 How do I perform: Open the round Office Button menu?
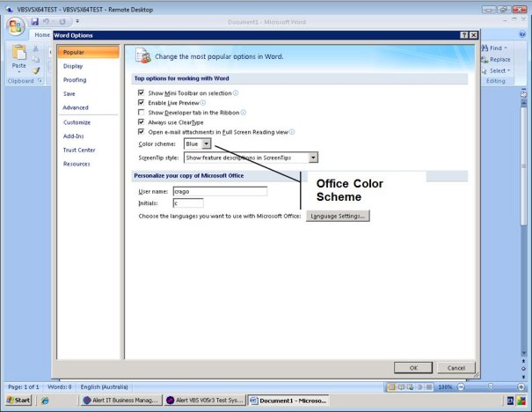coord(15,26)
